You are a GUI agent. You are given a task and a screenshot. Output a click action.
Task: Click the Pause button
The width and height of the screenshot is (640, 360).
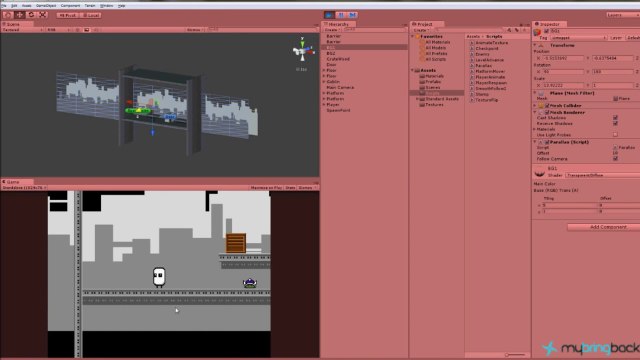point(341,15)
